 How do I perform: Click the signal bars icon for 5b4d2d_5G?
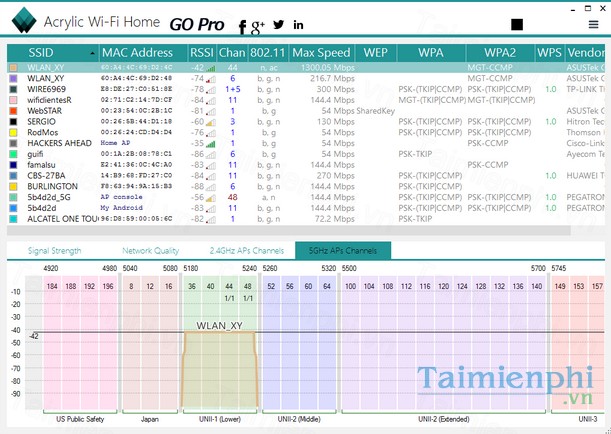coord(210,198)
